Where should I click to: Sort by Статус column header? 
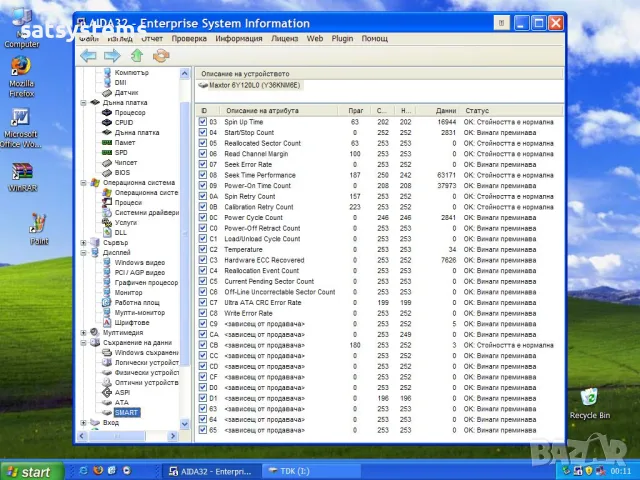pos(511,111)
